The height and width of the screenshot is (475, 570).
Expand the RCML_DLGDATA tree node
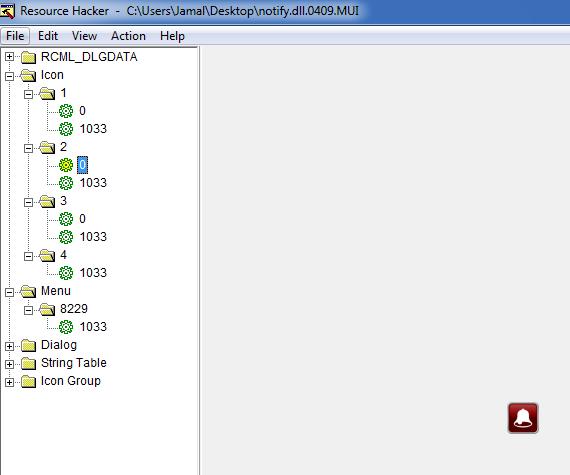click(x=9, y=57)
